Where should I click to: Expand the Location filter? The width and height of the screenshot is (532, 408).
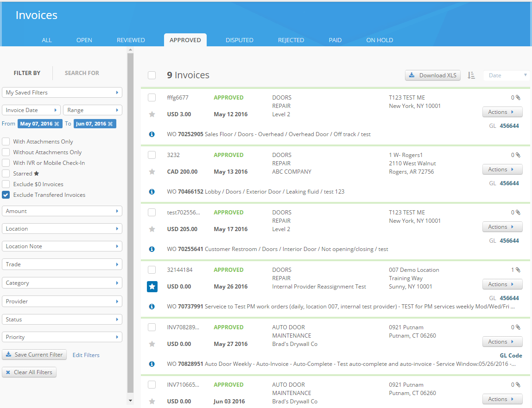coord(62,229)
